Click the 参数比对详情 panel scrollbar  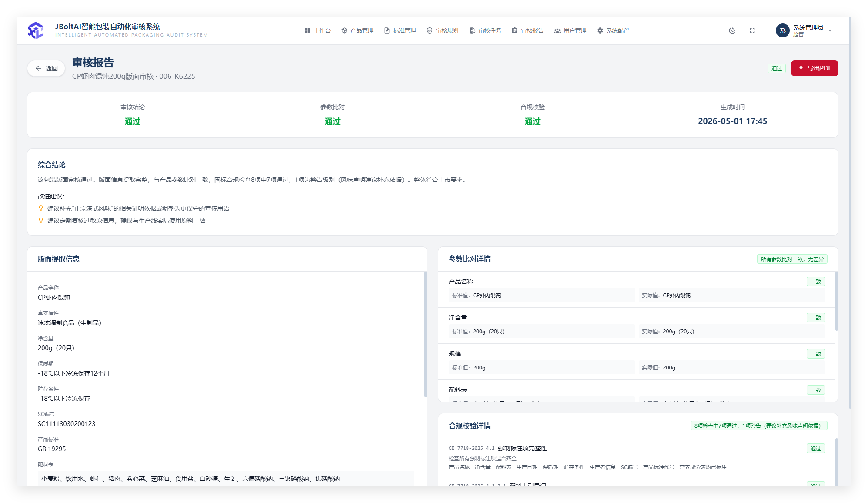pyautogui.click(x=836, y=301)
